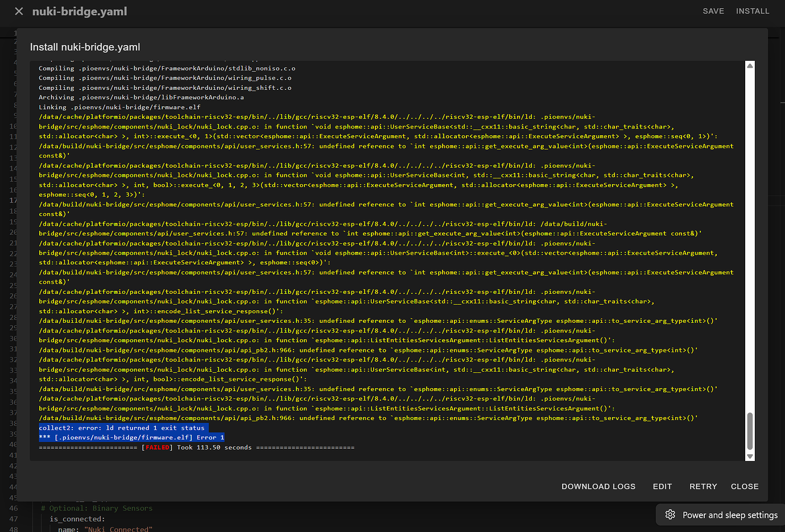Click the 'Compiling wiring_shift.c.o' log line

[165, 88]
